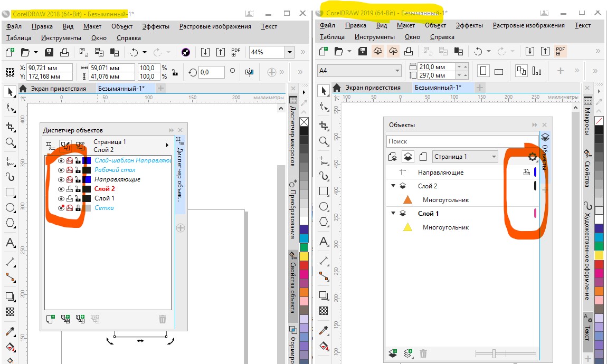Toggle visibility eye of Рабочий стол layer

click(61, 170)
